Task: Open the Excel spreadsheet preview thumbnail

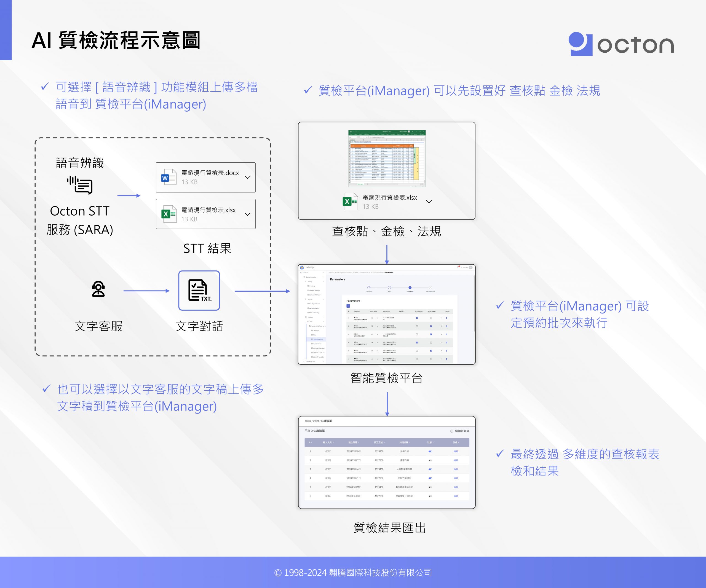Action: 387,158
